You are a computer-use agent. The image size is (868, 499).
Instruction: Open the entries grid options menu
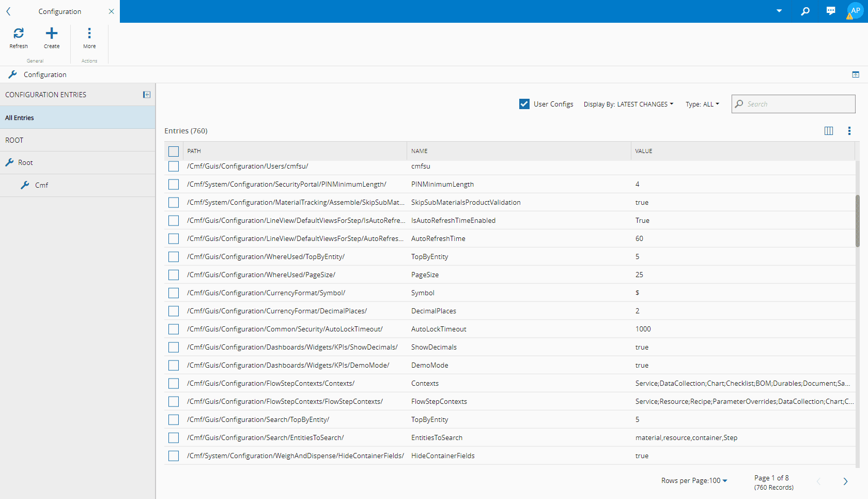849,131
